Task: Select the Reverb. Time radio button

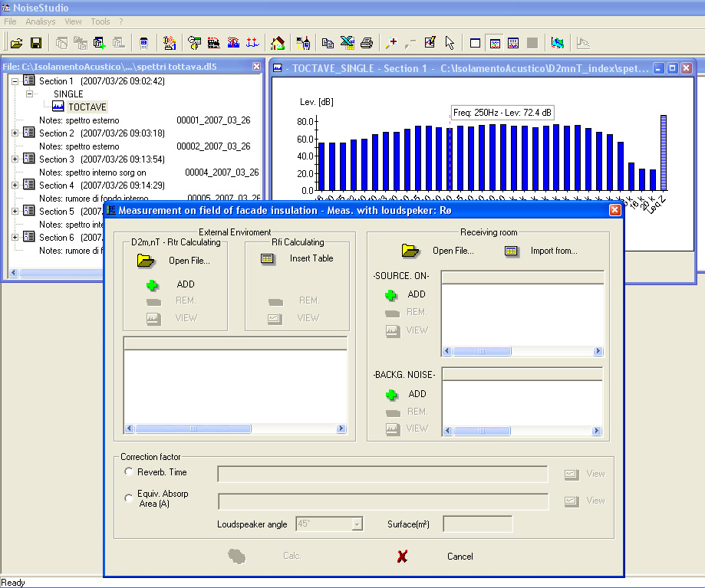Action: point(129,471)
